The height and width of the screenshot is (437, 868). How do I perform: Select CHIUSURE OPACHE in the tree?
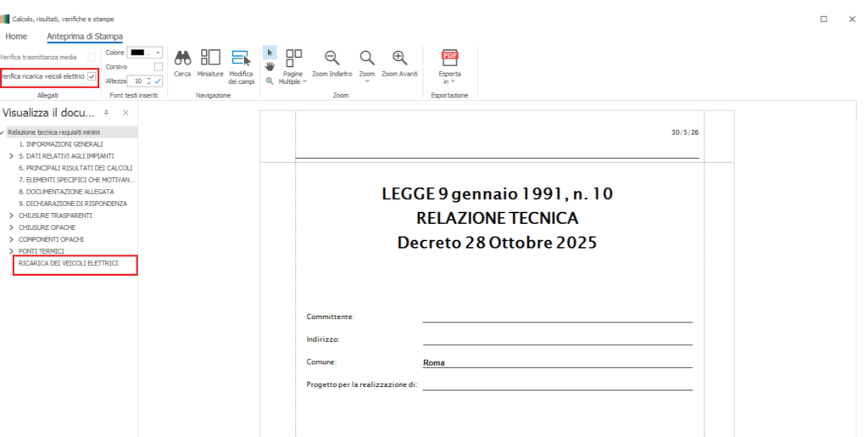point(47,227)
